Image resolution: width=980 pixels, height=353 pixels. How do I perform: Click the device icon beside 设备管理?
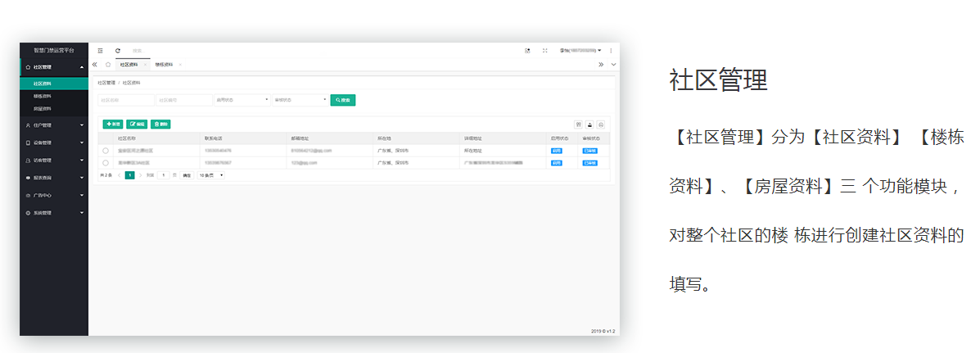pos(28,143)
